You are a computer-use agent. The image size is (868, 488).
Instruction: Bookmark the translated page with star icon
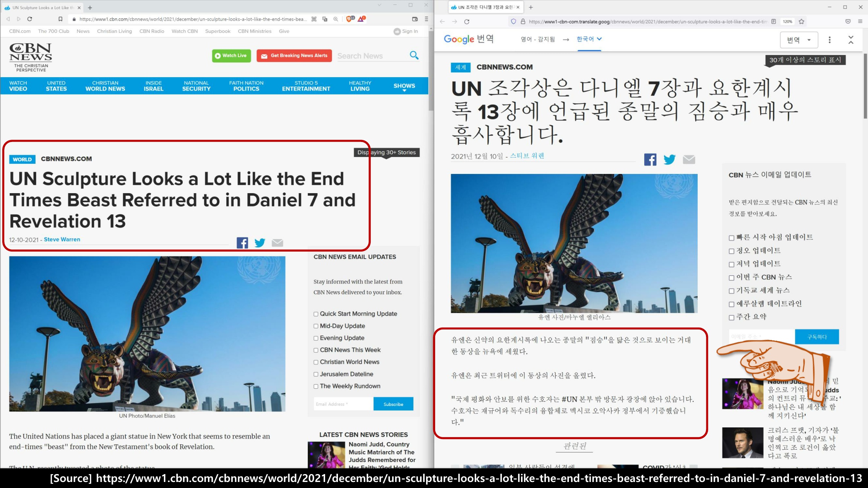(801, 21)
